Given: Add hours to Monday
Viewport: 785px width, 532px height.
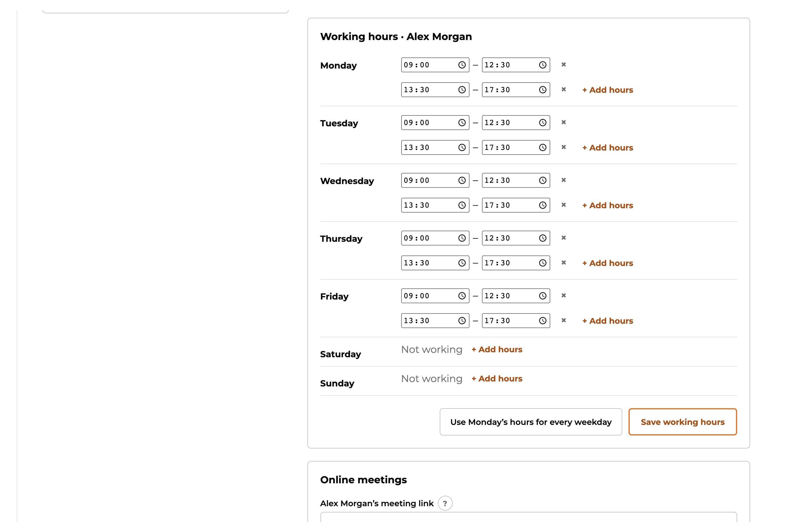Looking at the screenshot, I should pyautogui.click(x=607, y=90).
